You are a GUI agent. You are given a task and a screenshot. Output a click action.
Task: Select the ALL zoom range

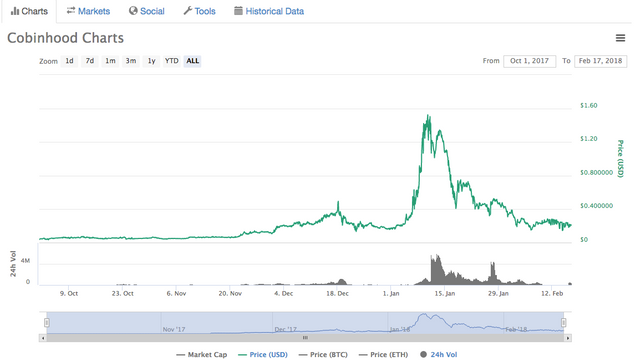pyautogui.click(x=193, y=61)
